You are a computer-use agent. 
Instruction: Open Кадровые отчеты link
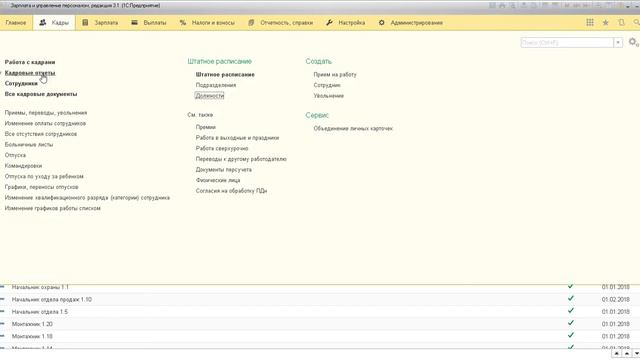point(30,73)
